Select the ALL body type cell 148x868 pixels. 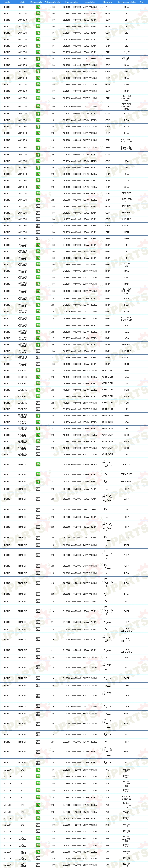tap(107, 7)
